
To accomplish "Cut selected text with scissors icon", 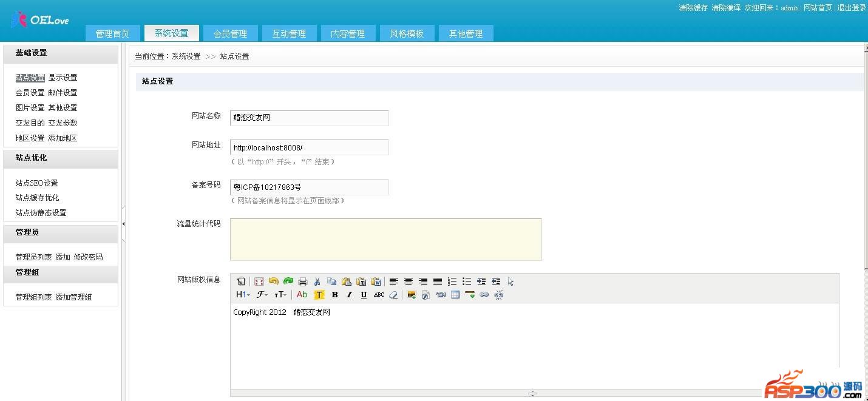I will click(317, 281).
